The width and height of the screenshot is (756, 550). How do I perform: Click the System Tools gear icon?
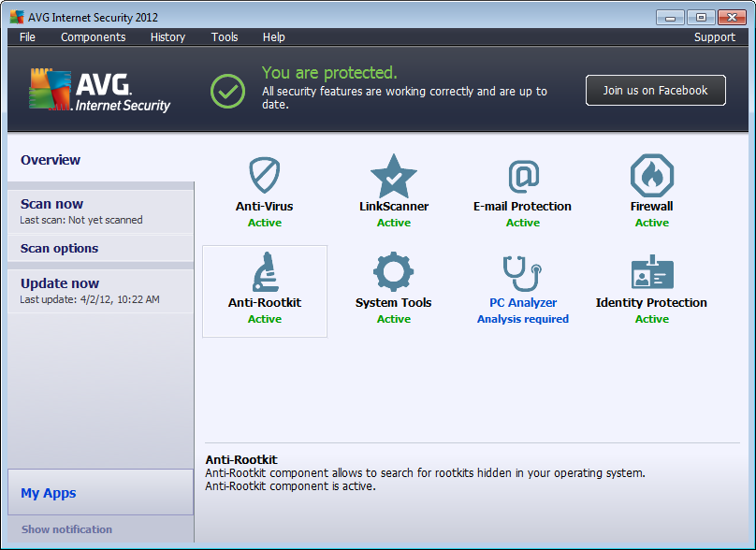[x=394, y=272]
